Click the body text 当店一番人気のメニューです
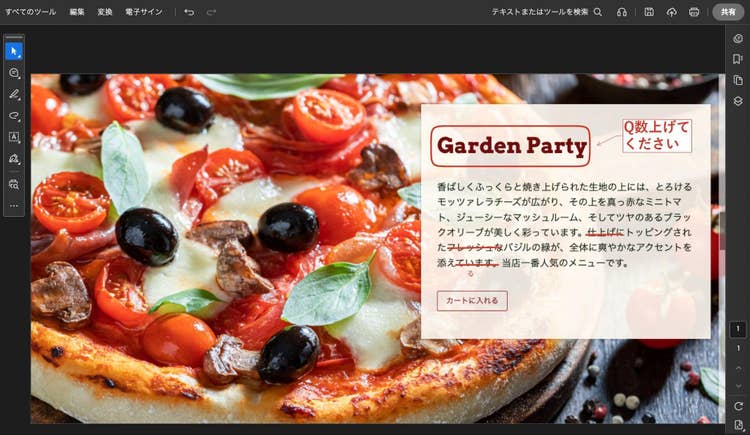 point(564,263)
